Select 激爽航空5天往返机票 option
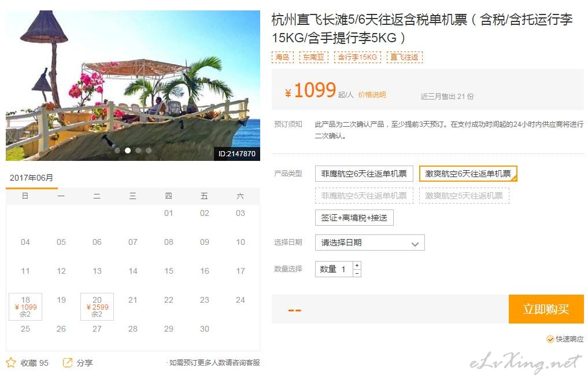Viewport: 588px width, 382px height. [464, 196]
